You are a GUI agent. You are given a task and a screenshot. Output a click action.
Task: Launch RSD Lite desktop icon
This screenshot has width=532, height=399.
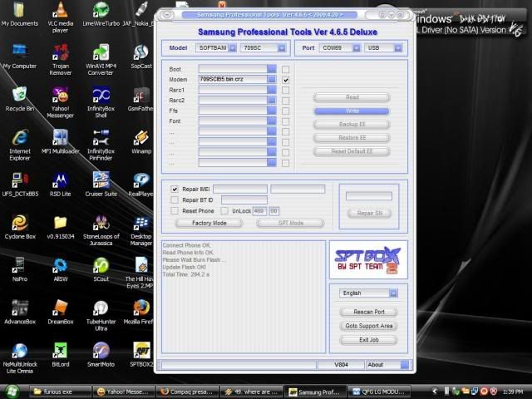[61, 185]
